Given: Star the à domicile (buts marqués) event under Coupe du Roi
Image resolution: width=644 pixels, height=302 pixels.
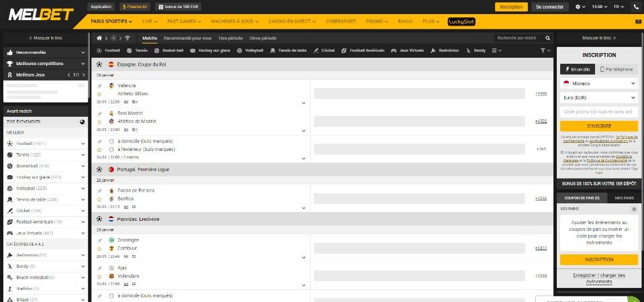Looking at the screenshot, I should (x=99, y=150).
